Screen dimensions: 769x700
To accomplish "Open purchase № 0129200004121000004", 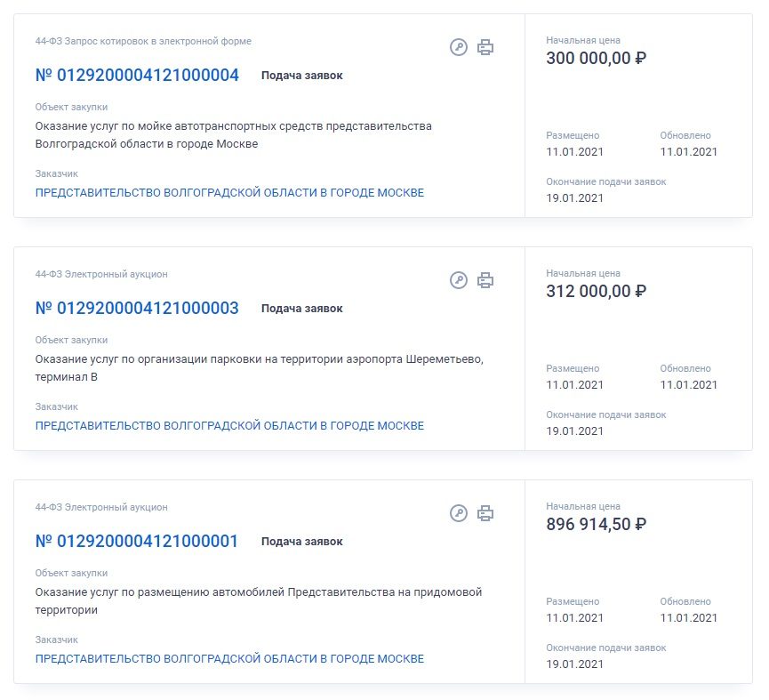I will pos(137,76).
